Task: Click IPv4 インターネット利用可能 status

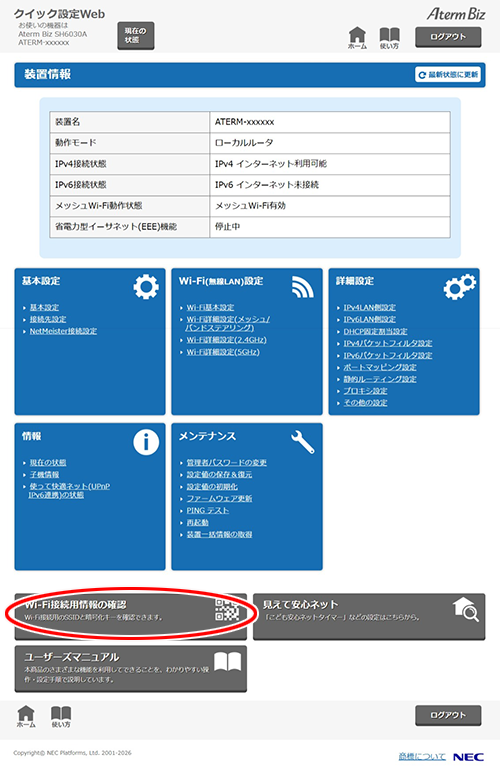Action: click(271, 164)
